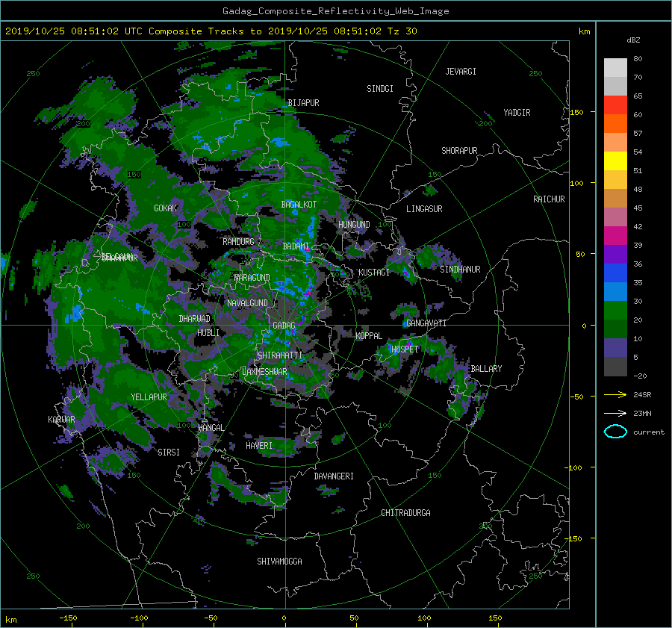
Task: Click the GOKAK city label
Action: (166, 208)
